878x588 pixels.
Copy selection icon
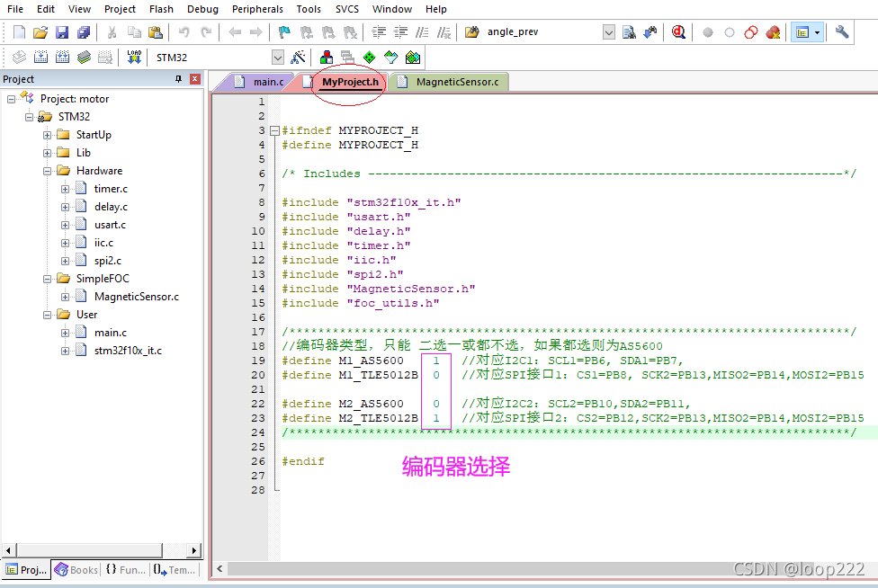134,31
